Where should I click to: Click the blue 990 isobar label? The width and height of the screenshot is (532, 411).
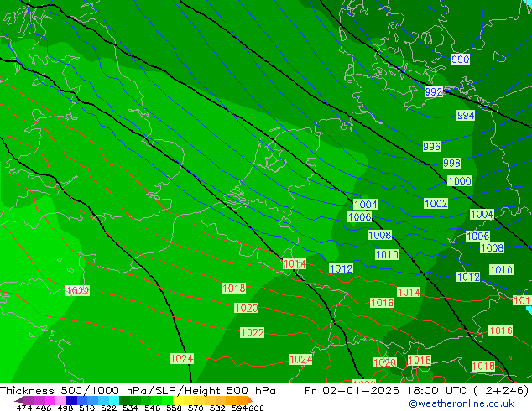pos(461,60)
